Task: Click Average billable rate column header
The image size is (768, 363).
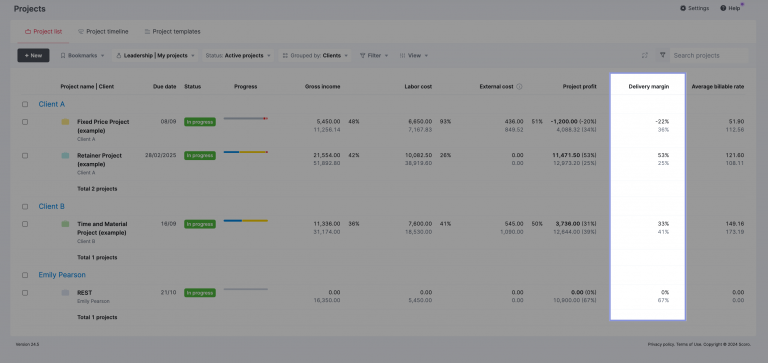Action: tap(718, 87)
